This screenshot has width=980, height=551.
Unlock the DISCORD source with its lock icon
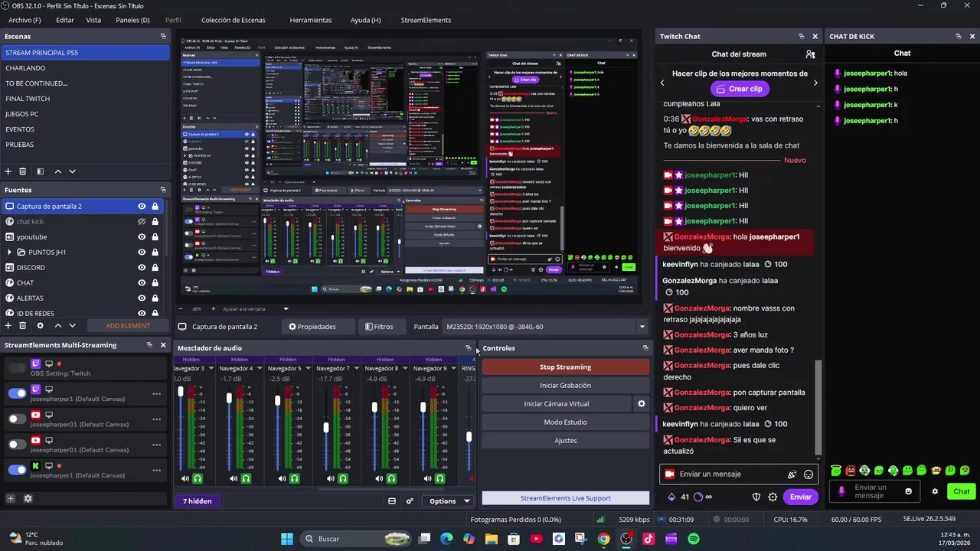[x=155, y=267]
